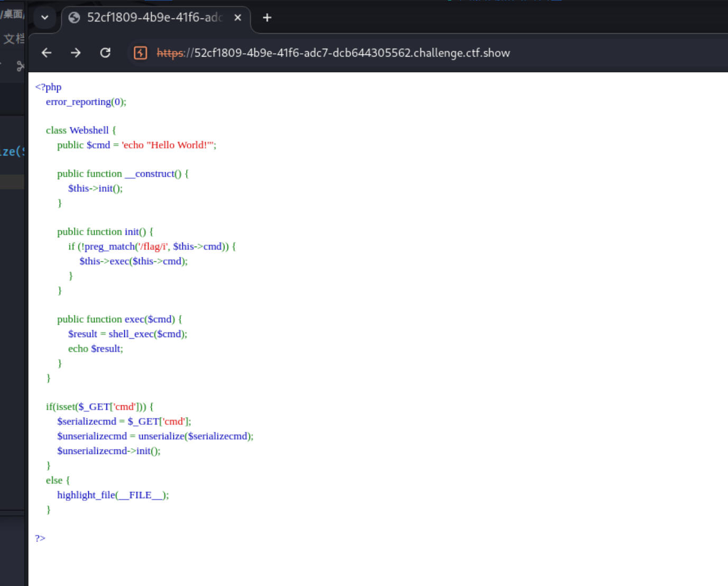Viewport: 728px width, 586px height.
Task: Click the highlight_file(__FILE__) line
Action: [113, 495]
